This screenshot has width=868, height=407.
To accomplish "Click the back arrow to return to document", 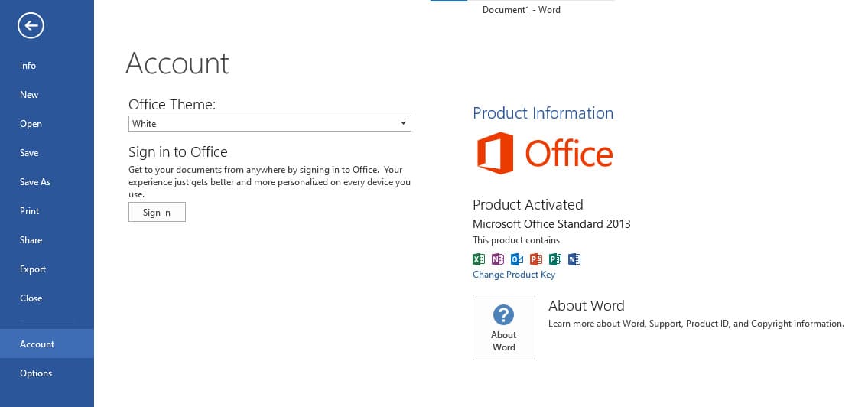I will [x=31, y=27].
